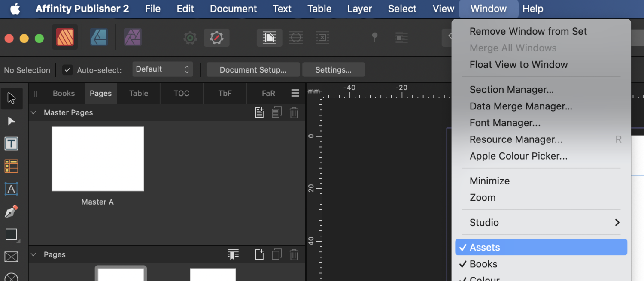Screen dimensions: 644x281
Task: Open the Default layer dropdown
Action: point(162,69)
